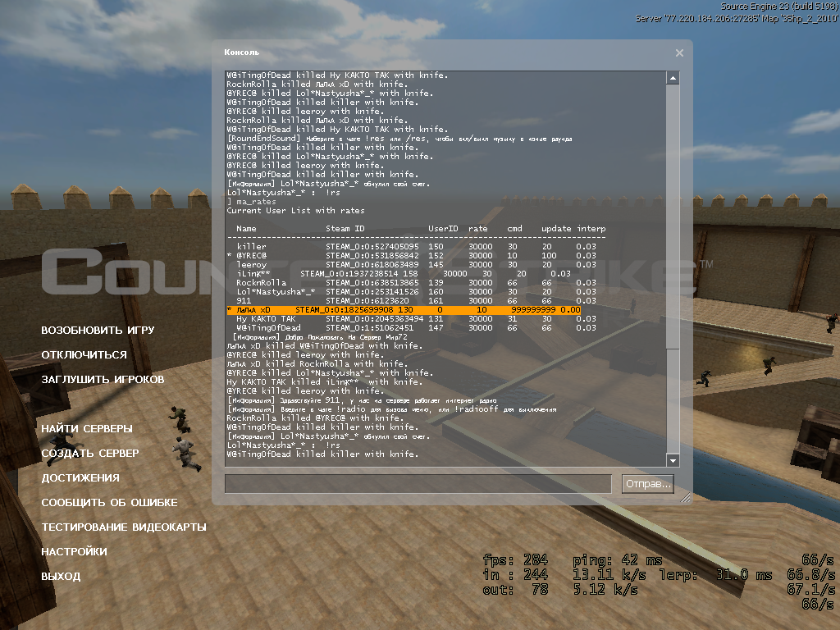Click the console window resize grip
This screenshot has height=630, width=840.
pyautogui.click(x=685, y=498)
